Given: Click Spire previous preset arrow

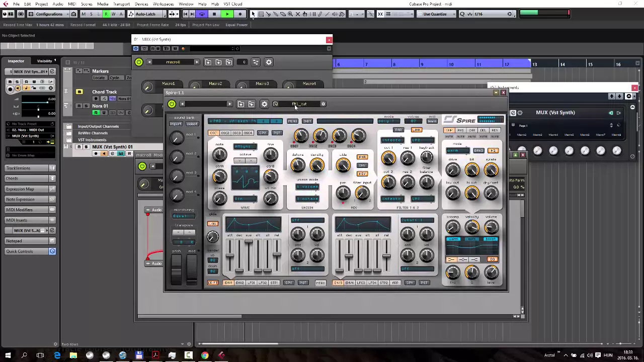Looking at the screenshot, I should click(182, 104).
